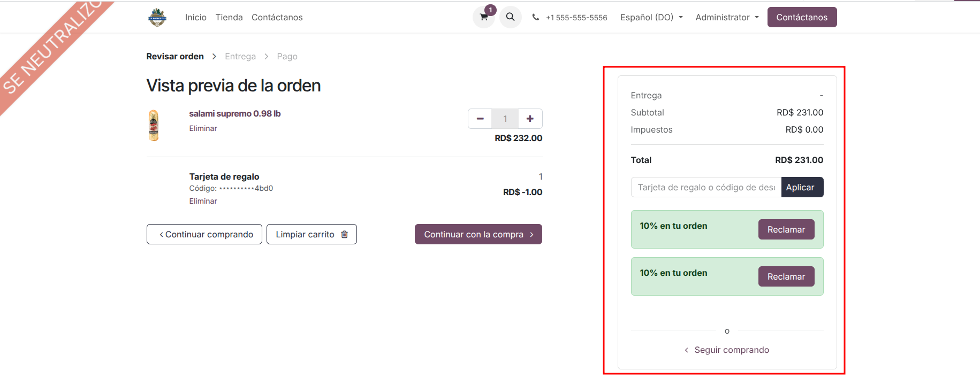Open the Español (DO) language dropdown
Image resolution: width=980 pixels, height=386 pixels.
(x=651, y=17)
